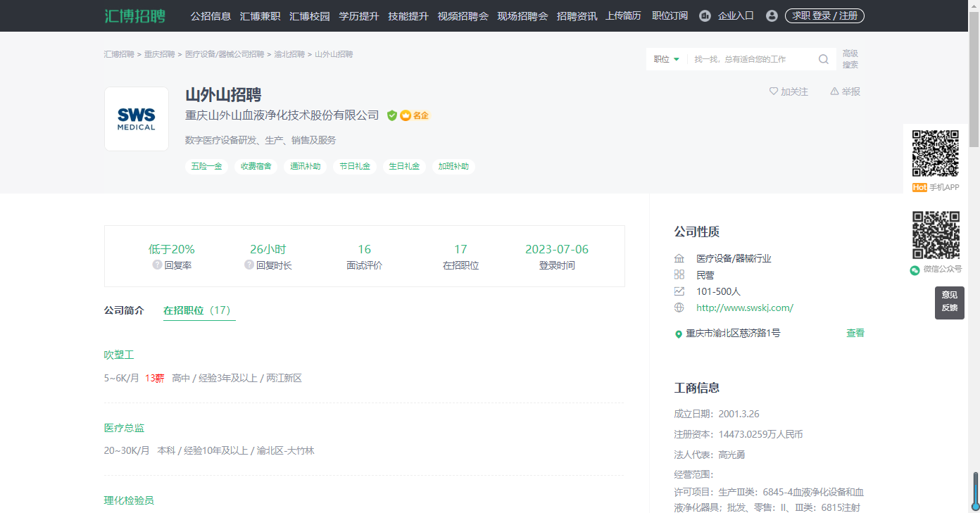This screenshot has height=513, width=980.
Task: Open 汇博兼职 in top navigation
Action: point(260,15)
